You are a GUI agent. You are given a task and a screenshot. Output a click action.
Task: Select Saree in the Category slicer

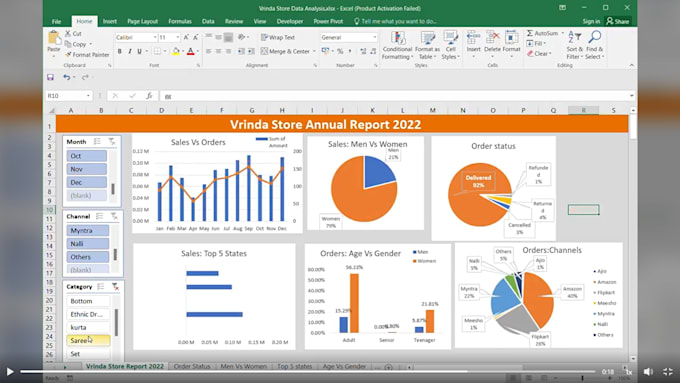click(88, 340)
